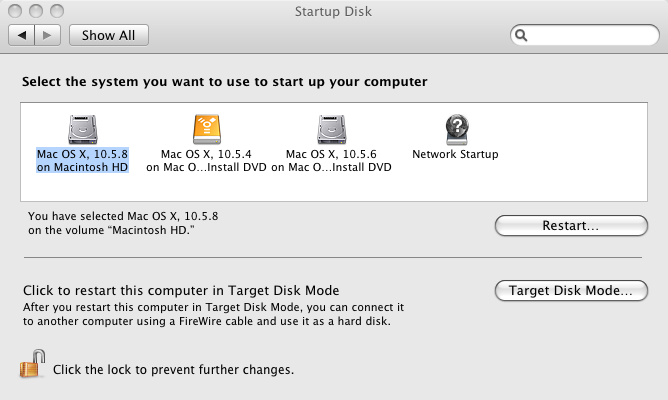Click the Target Disk Mode... button
The width and height of the screenshot is (668, 400).
571,291
